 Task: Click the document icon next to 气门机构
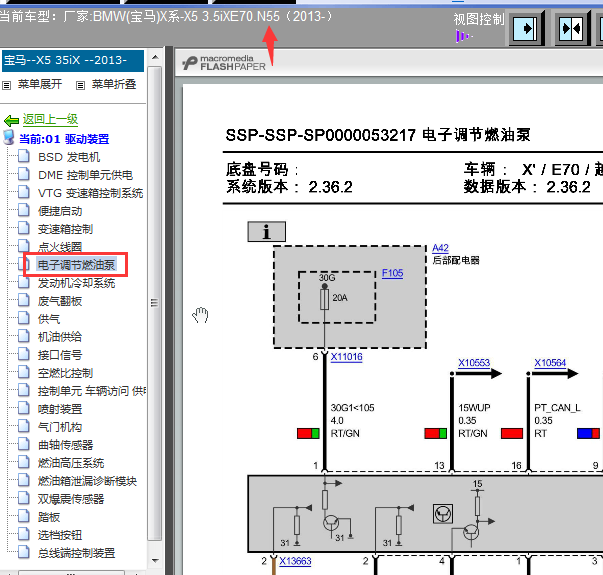[23, 426]
